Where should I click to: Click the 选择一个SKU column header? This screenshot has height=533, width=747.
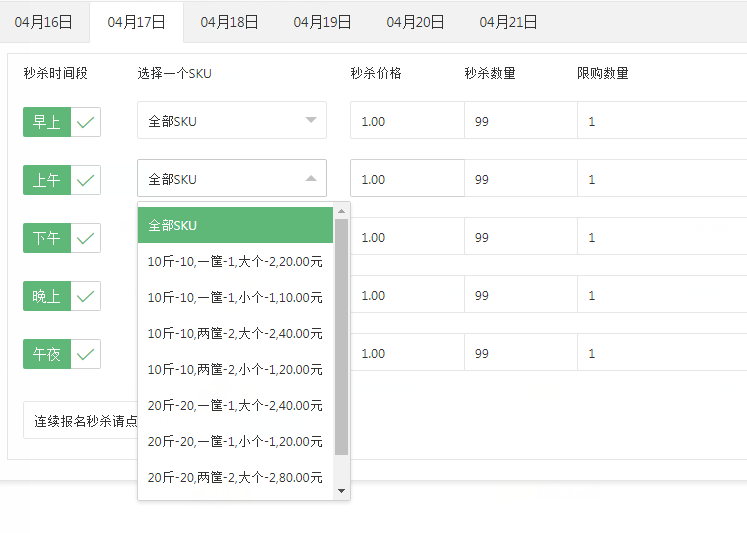[x=174, y=73]
